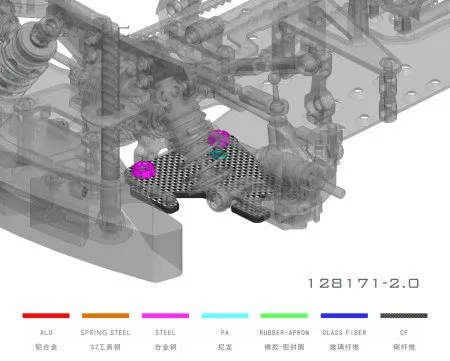Click the RUBBER-APRON label text

[284, 333]
